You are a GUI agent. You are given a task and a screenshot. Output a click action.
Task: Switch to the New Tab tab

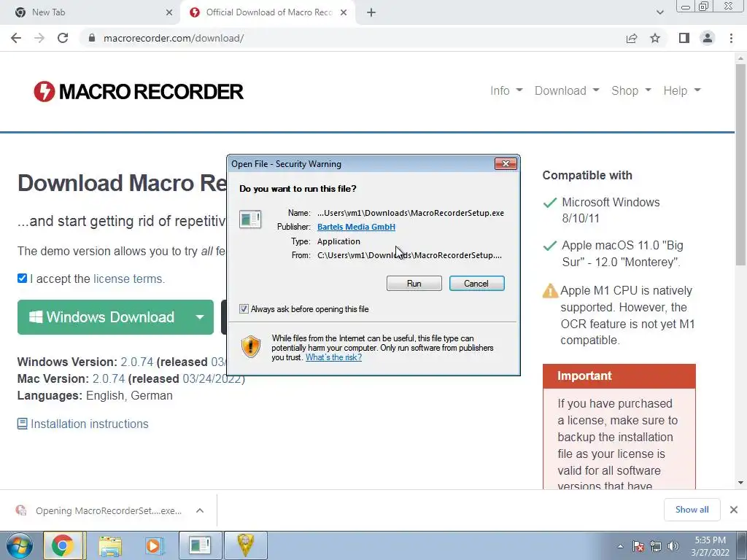90,12
